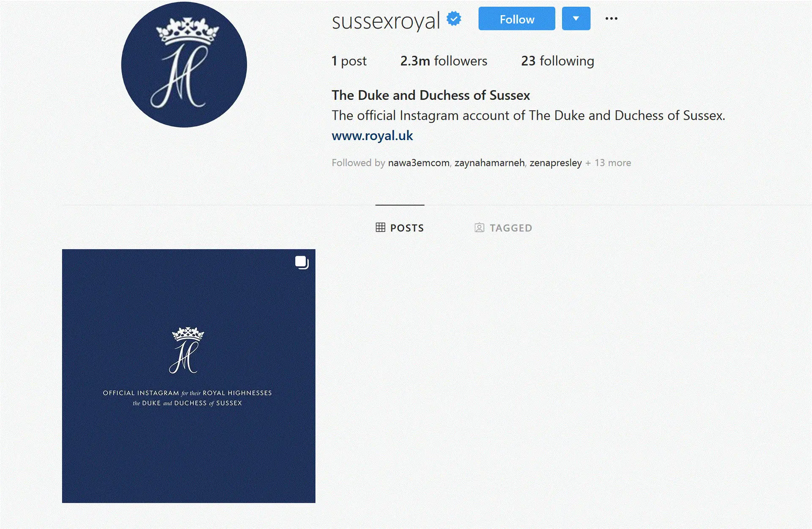
Task: View the 2.3m followers list
Action: pyautogui.click(x=444, y=61)
